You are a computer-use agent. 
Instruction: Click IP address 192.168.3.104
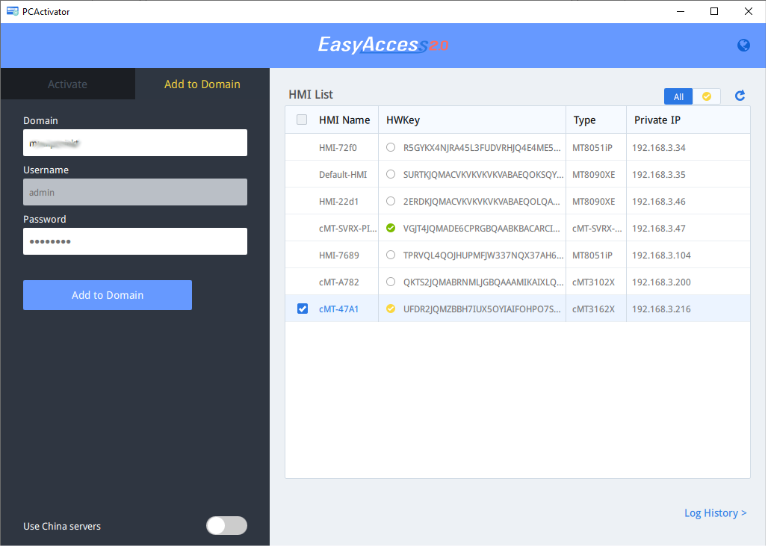(x=661, y=255)
